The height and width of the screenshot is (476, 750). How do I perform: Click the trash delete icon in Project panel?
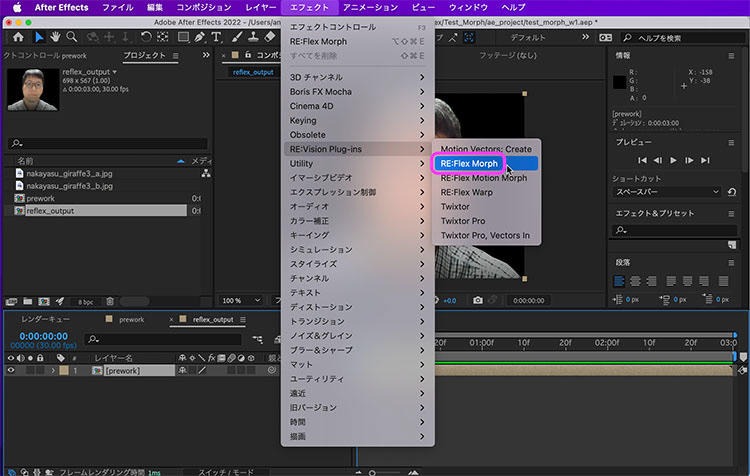(110, 301)
